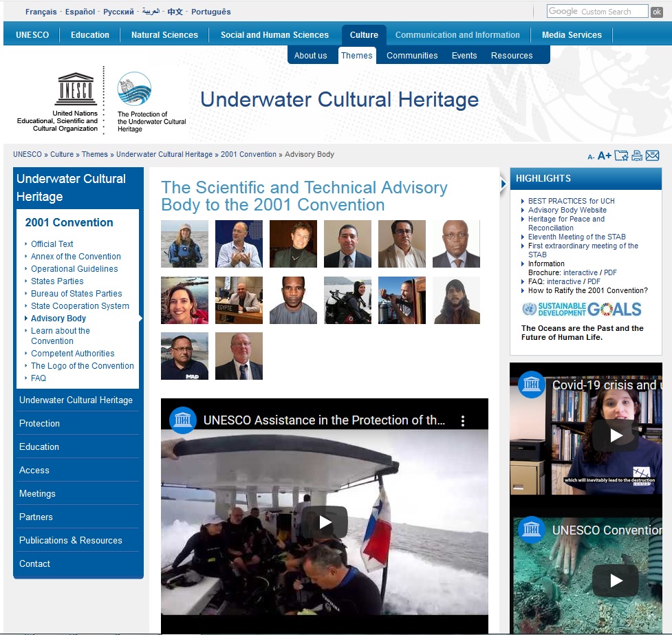Screen dimensions: 672x635
Task: Open the Sustainable Development Goals logo
Action: pyautogui.click(x=581, y=309)
